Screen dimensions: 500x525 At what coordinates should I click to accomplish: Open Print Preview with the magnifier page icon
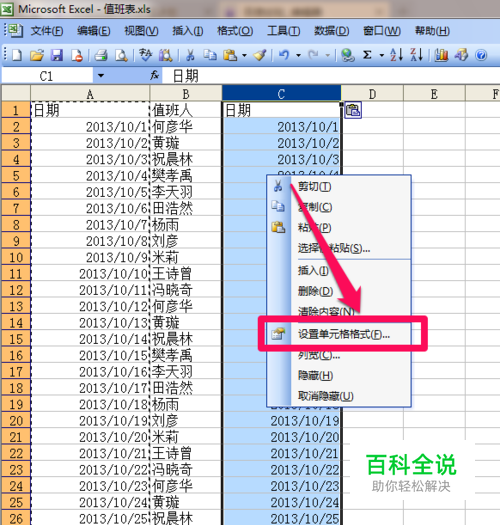121,55
